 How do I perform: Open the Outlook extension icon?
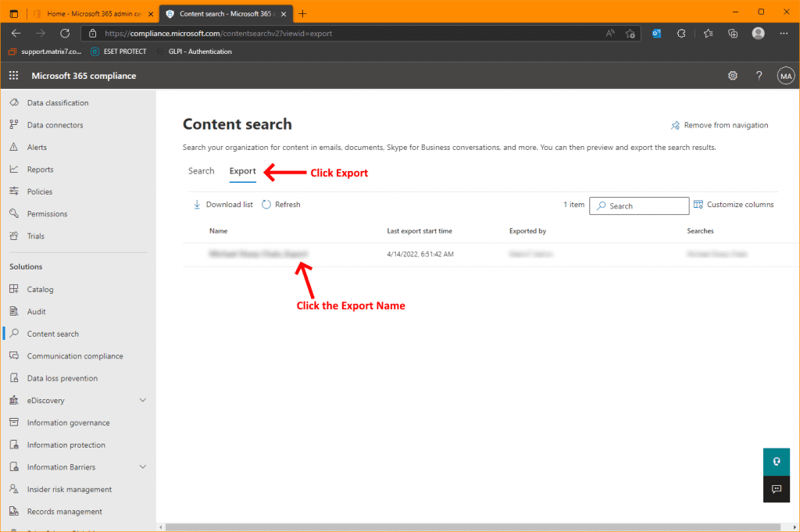coord(656,33)
